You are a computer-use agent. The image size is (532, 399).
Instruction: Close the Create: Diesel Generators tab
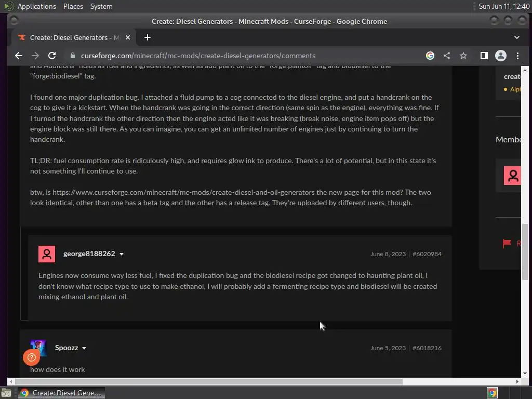coord(128,37)
